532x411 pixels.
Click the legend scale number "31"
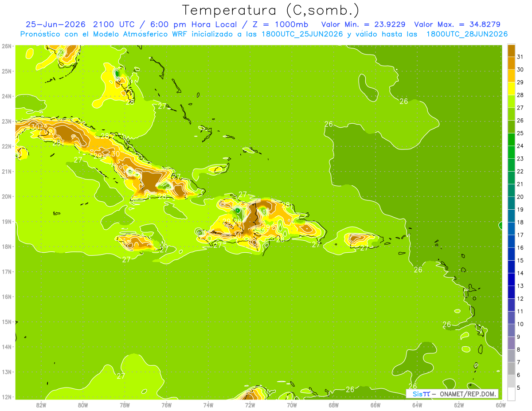(x=520, y=57)
